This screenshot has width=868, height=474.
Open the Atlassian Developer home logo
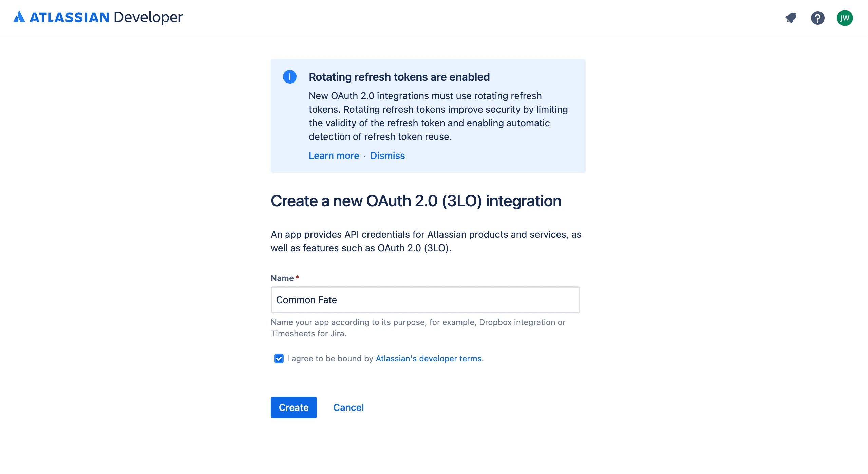point(98,17)
